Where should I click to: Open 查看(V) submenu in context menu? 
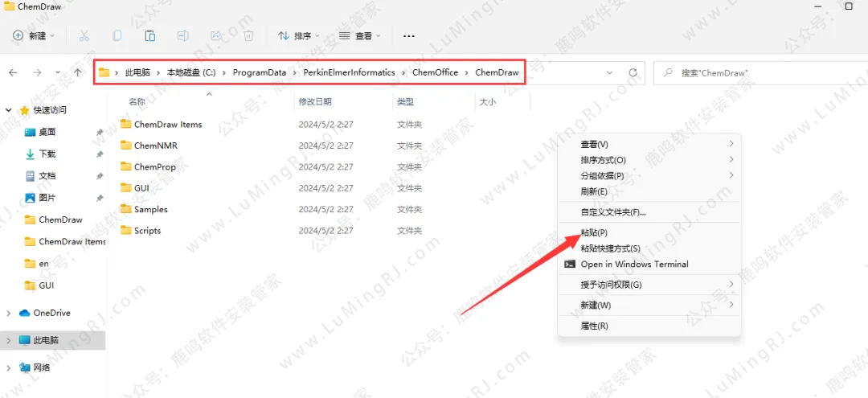[x=649, y=145]
